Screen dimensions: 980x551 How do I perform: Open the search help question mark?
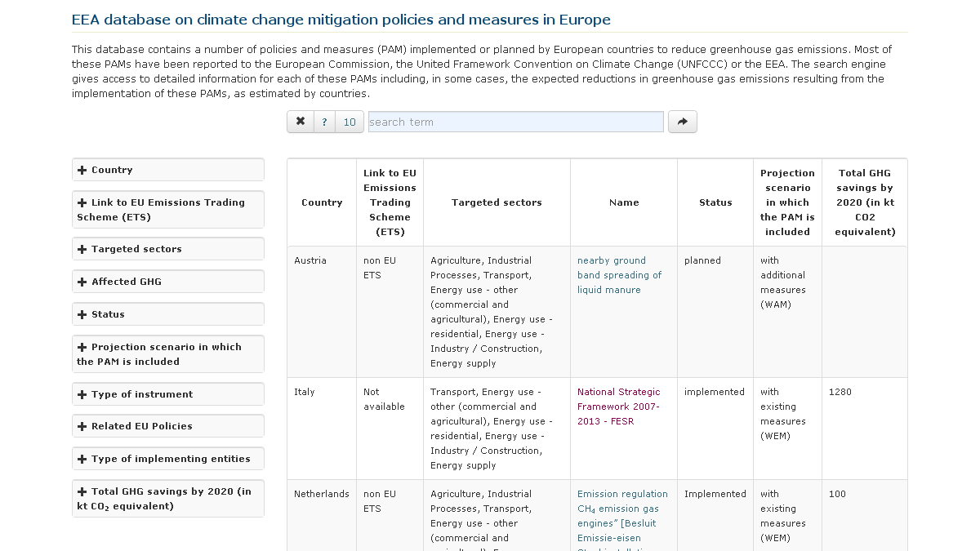click(324, 122)
